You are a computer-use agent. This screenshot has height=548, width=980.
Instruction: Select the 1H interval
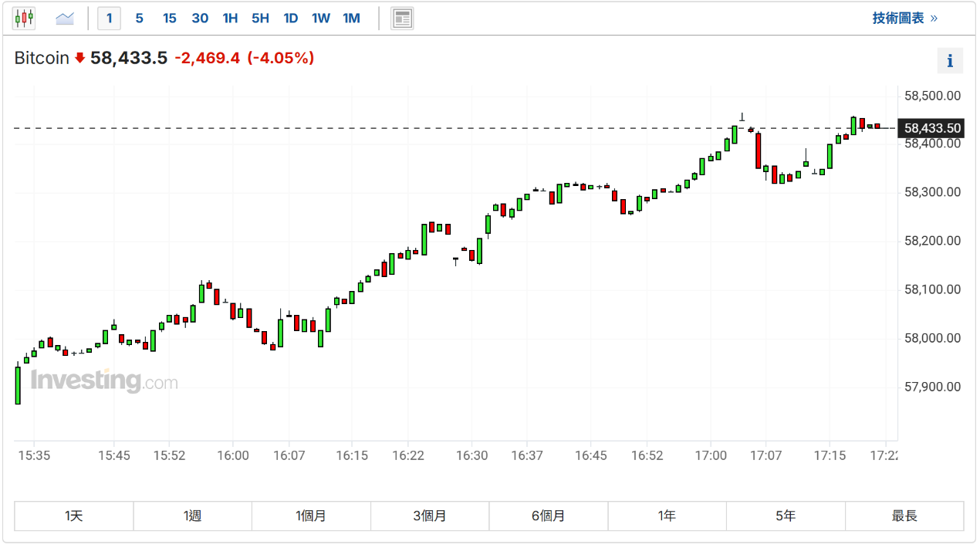tap(230, 18)
